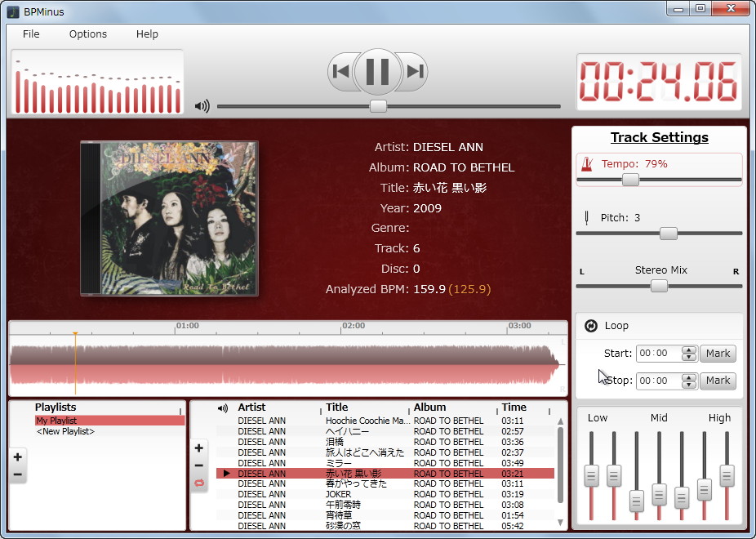This screenshot has height=539, width=756.
Task: Click the loop Stop time field
Action: [x=659, y=381]
